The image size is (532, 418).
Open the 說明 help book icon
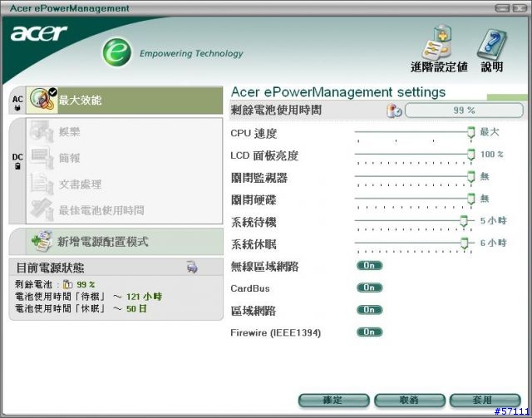(491, 44)
